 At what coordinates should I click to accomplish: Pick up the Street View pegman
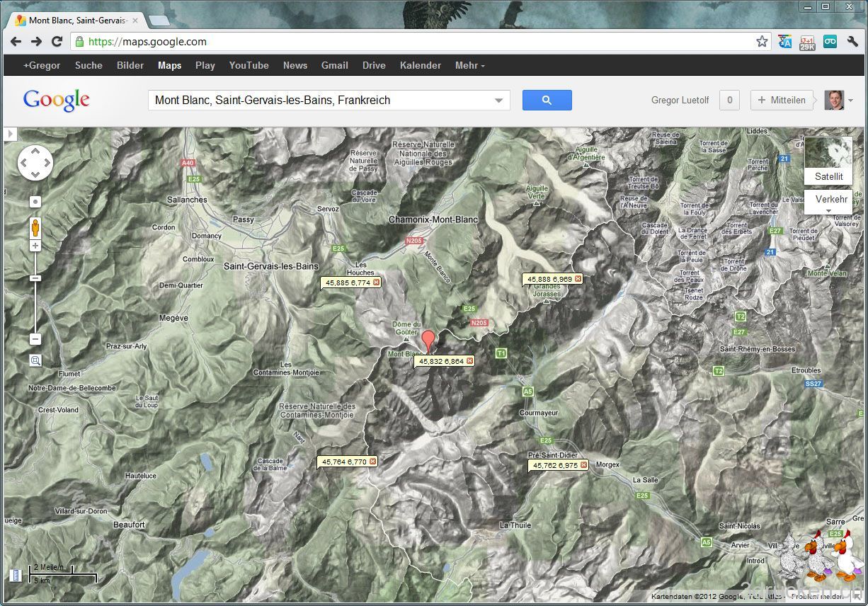pyautogui.click(x=35, y=228)
